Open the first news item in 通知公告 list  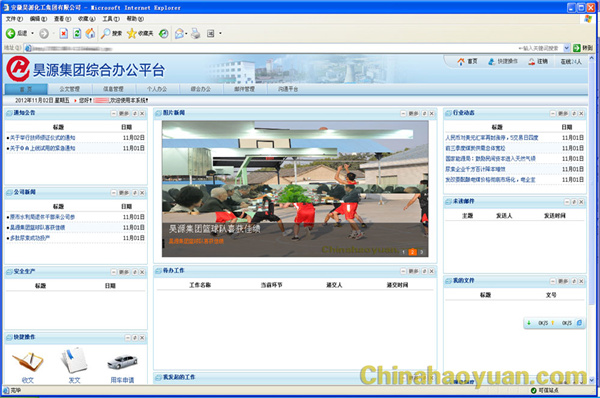coord(42,138)
